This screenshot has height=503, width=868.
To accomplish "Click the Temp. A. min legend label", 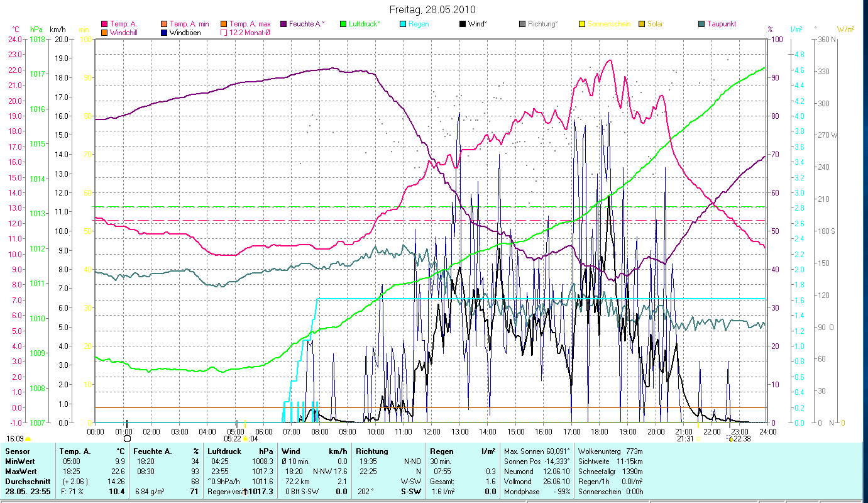I will 189,24.
